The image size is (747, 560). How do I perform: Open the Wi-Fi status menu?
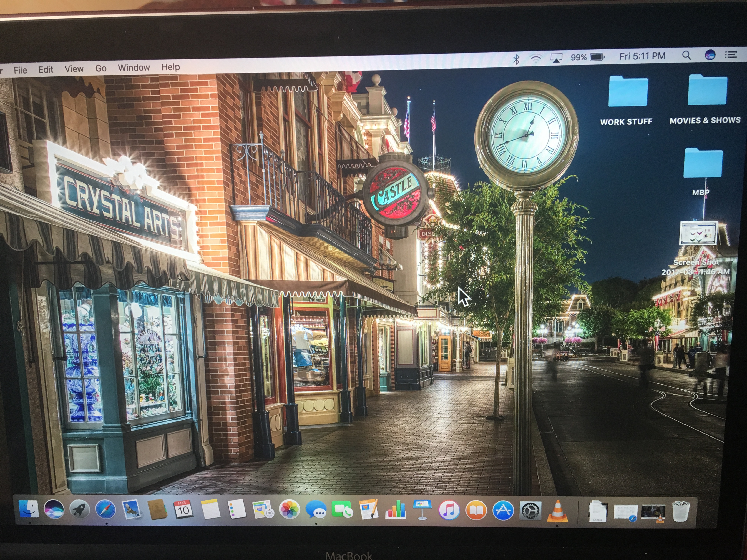[x=536, y=59]
